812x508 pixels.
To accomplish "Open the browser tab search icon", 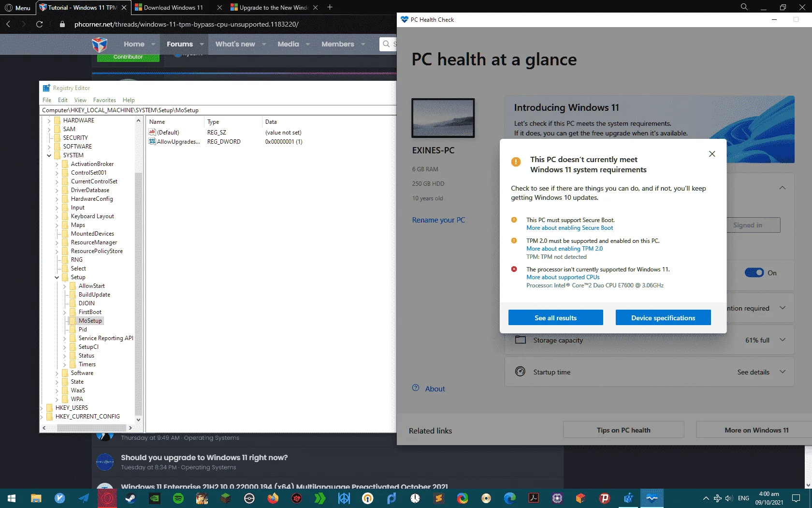I will pyautogui.click(x=744, y=7).
